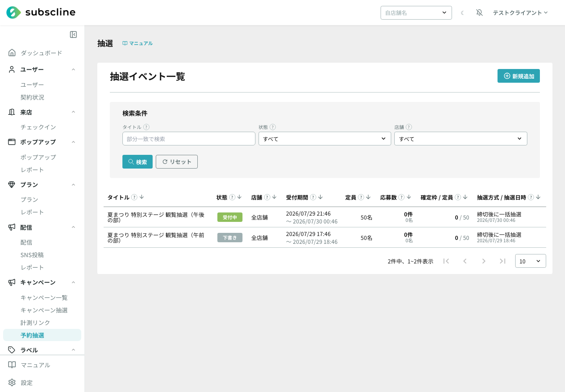Click the 検索 search button

tap(137, 162)
